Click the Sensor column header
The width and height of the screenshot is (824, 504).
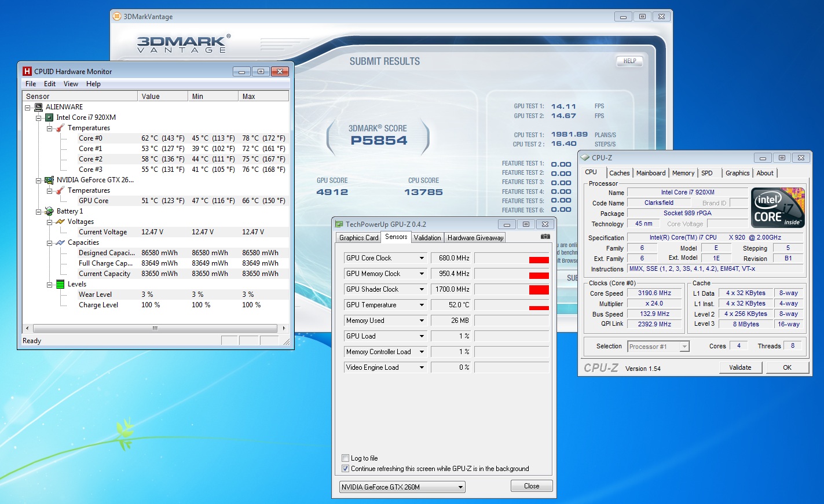coord(80,96)
